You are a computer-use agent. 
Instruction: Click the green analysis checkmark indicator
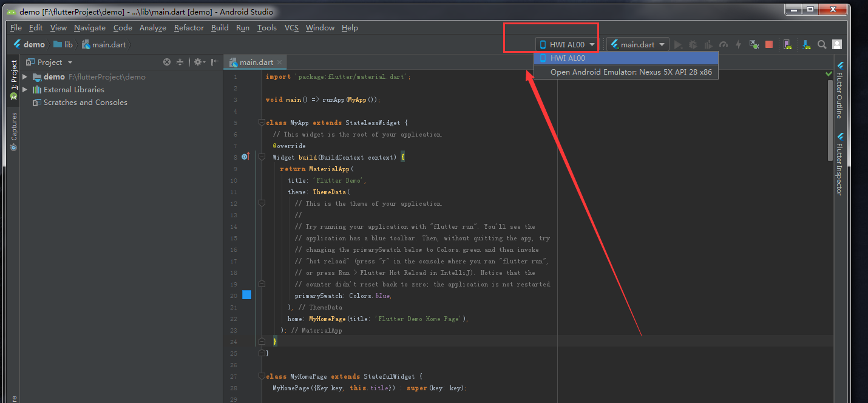(x=829, y=73)
